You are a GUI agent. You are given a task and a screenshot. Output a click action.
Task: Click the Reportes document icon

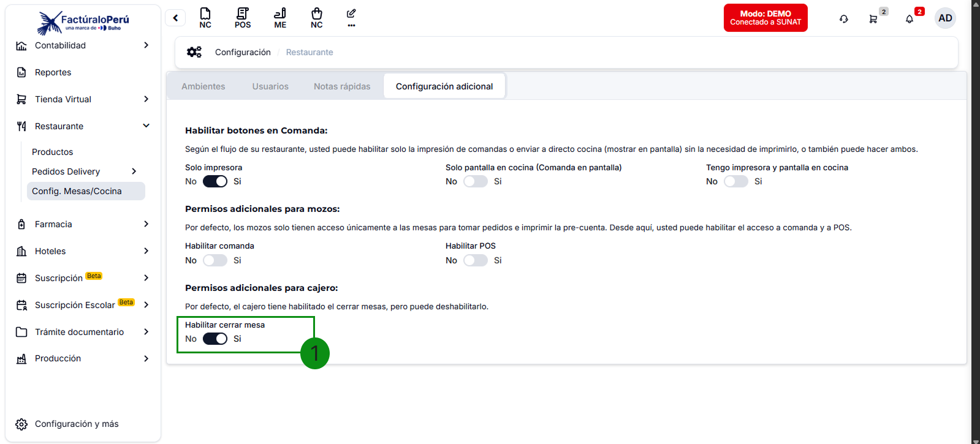click(21, 72)
